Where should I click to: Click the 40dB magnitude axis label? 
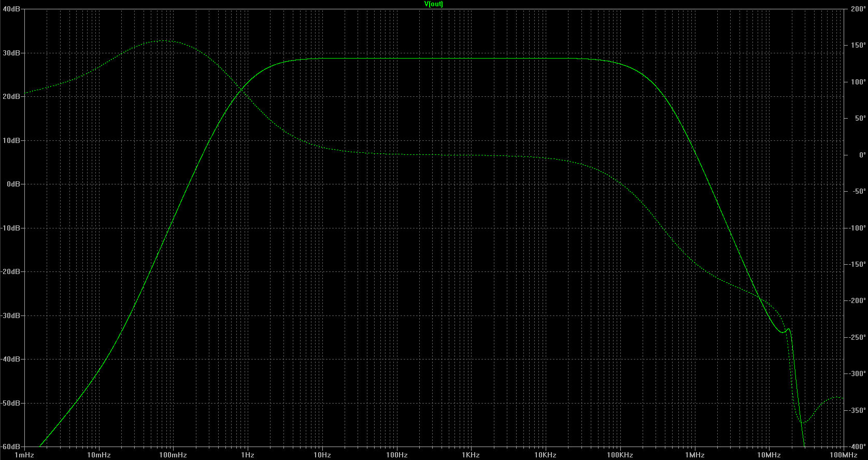(11, 9)
